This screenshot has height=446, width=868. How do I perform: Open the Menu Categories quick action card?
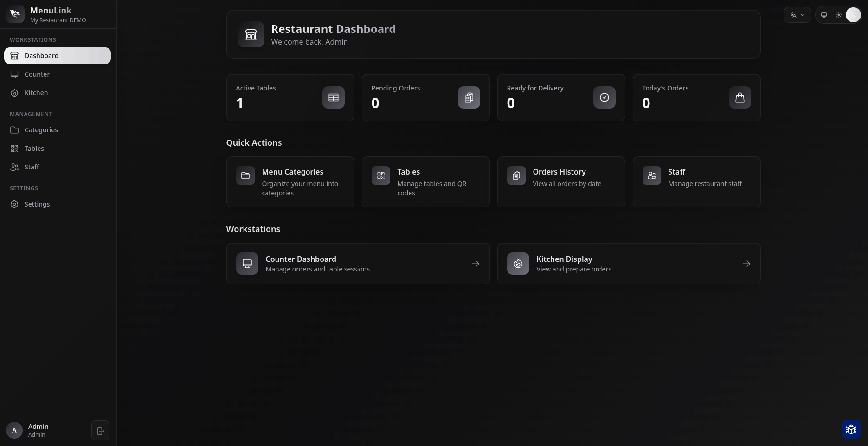(x=290, y=182)
